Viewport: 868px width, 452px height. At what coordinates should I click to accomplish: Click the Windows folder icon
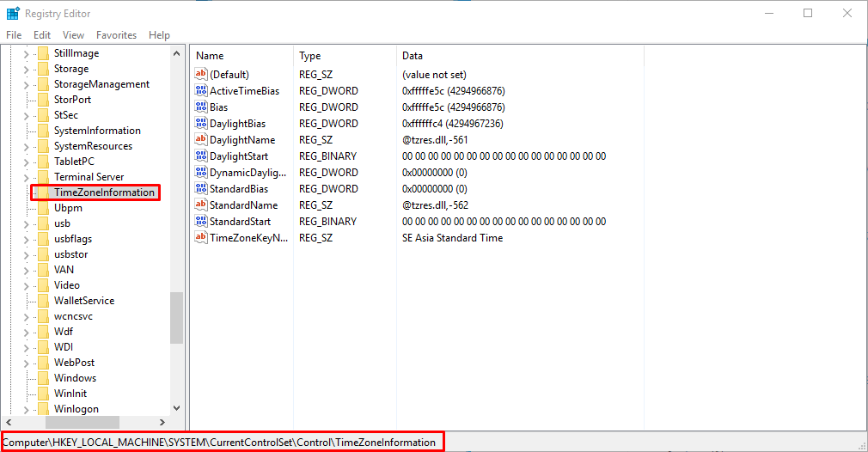tap(43, 378)
